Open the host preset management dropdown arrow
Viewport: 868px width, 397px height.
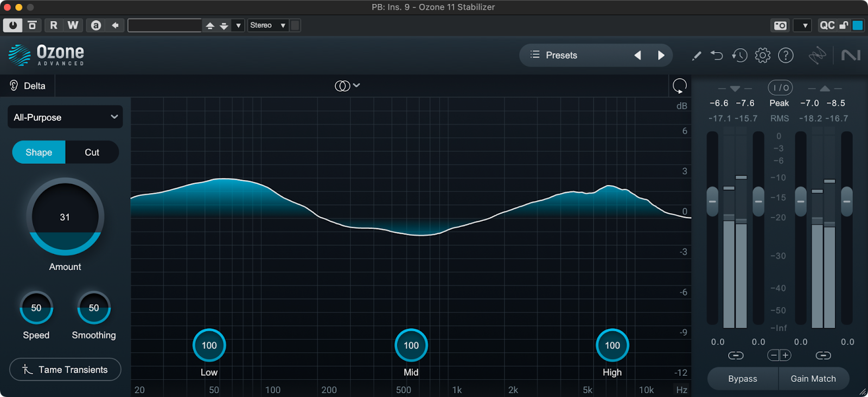pos(238,25)
